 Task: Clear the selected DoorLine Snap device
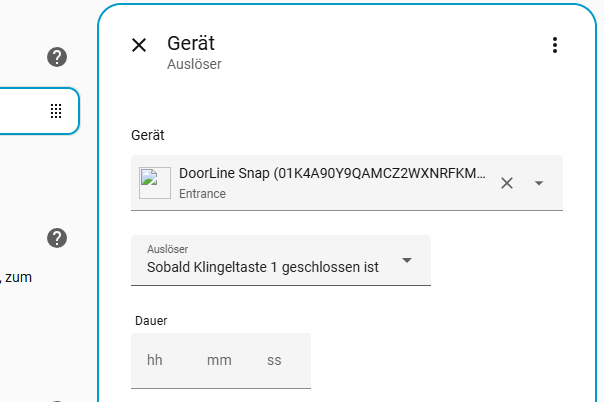(507, 183)
